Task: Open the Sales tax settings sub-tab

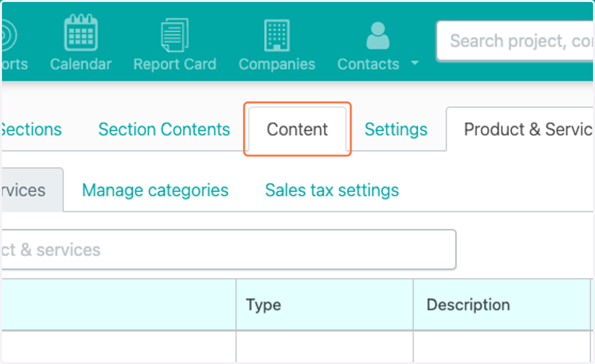Action: coord(332,190)
